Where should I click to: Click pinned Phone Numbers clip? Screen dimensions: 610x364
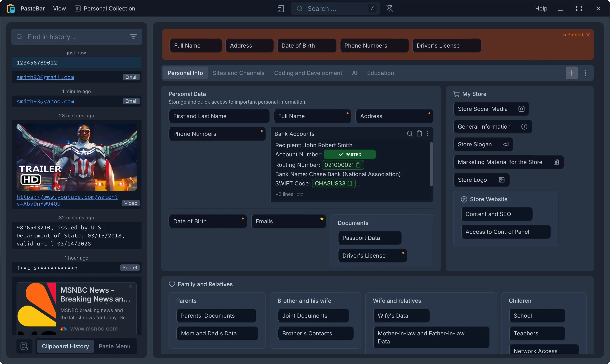[374, 46]
